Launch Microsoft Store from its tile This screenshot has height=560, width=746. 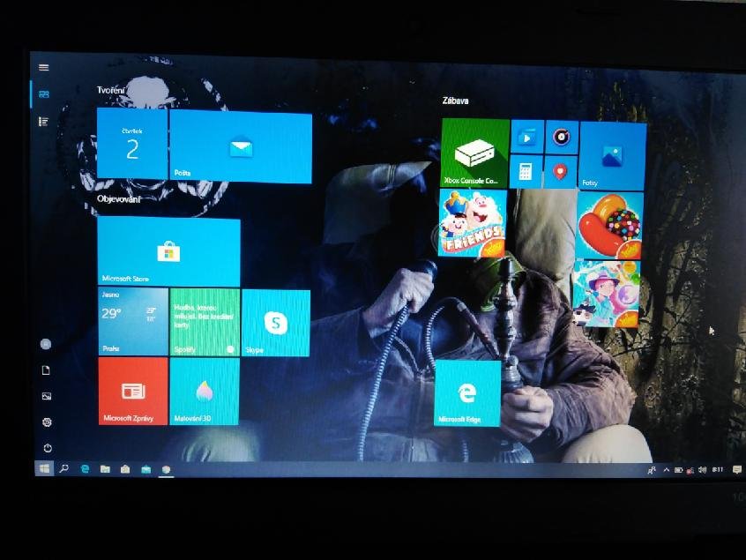[x=168, y=252]
